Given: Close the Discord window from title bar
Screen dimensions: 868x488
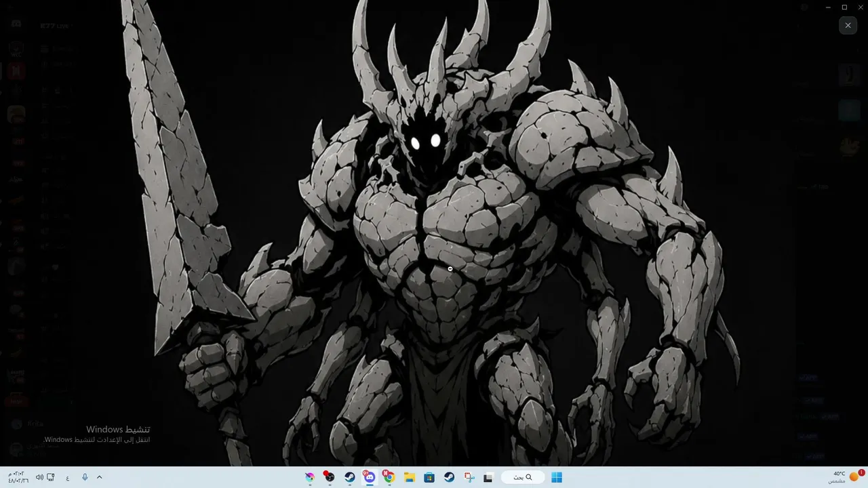Looking at the screenshot, I should [860, 7].
